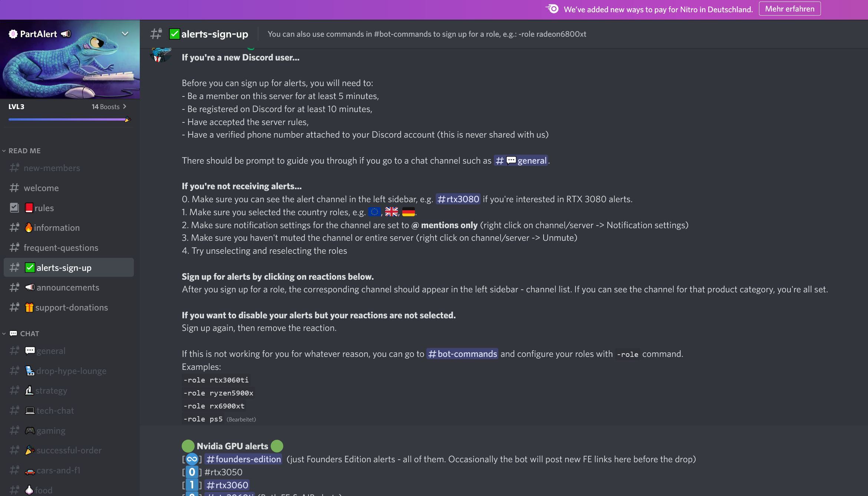Image resolution: width=868 pixels, height=496 pixels.
Task: Click the hash icon beside alerts-sign-up header
Action: click(x=156, y=34)
